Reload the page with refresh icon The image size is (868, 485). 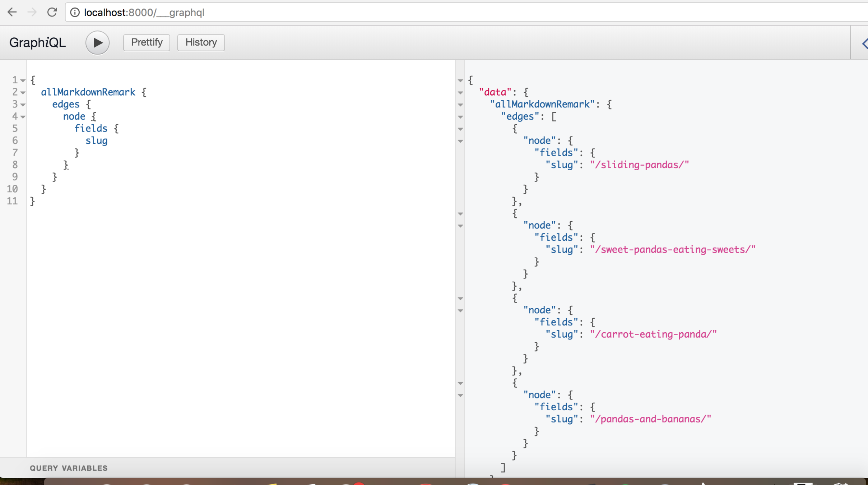[x=52, y=12]
